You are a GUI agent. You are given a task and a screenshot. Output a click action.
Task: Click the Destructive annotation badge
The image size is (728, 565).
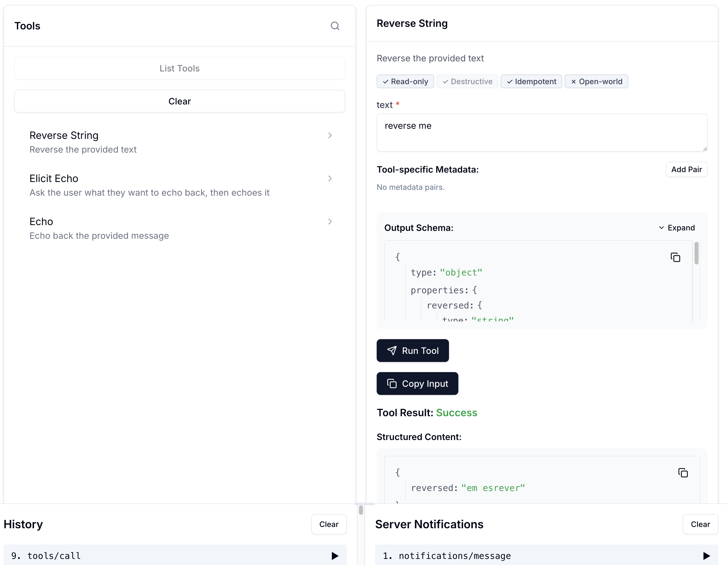point(467,82)
